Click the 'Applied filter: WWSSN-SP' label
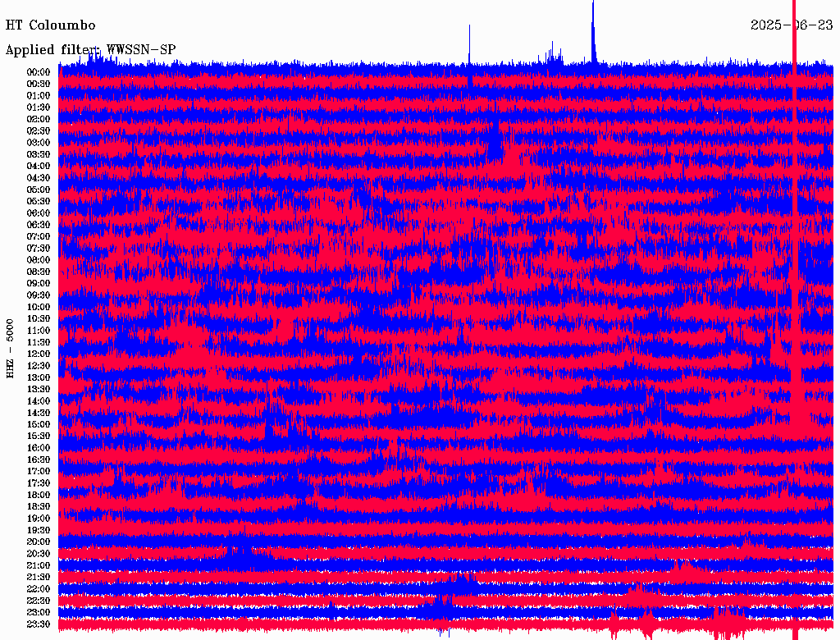This screenshot has height=640, width=840. tap(90, 50)
